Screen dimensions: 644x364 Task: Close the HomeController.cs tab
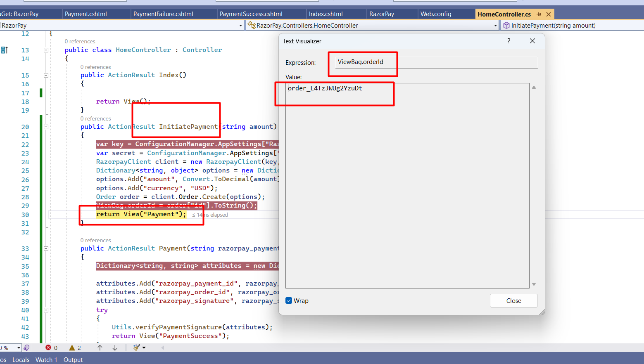click(549, 14)
